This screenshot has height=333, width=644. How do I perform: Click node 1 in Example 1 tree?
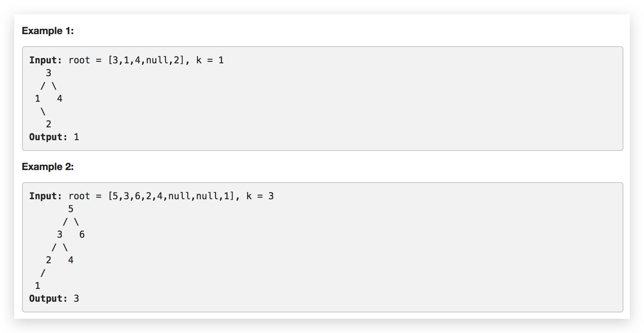38,99
